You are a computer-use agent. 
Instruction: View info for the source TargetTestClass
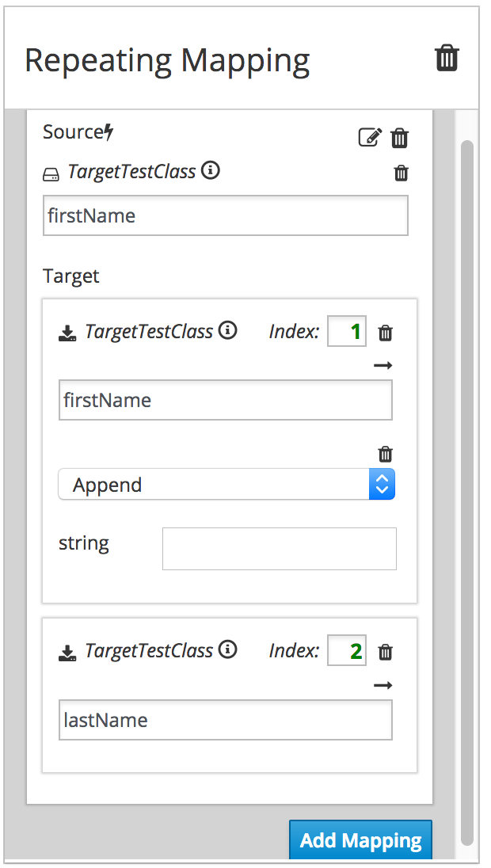pyautogui.click(x=210, y=170)
